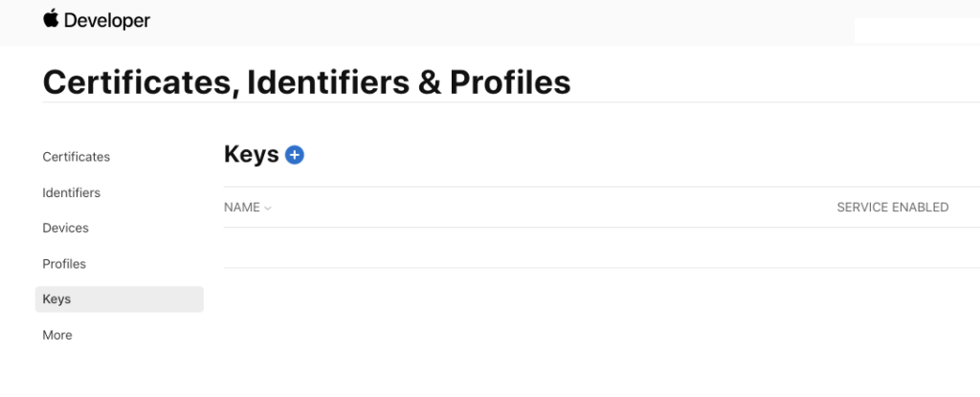
Task: Select Devices from the sidebar
Action: pyautogui.click(x=66, y=228)
